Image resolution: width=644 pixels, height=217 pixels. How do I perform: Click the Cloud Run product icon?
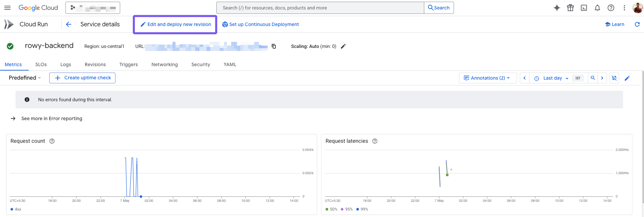click(x=9, y=24)
